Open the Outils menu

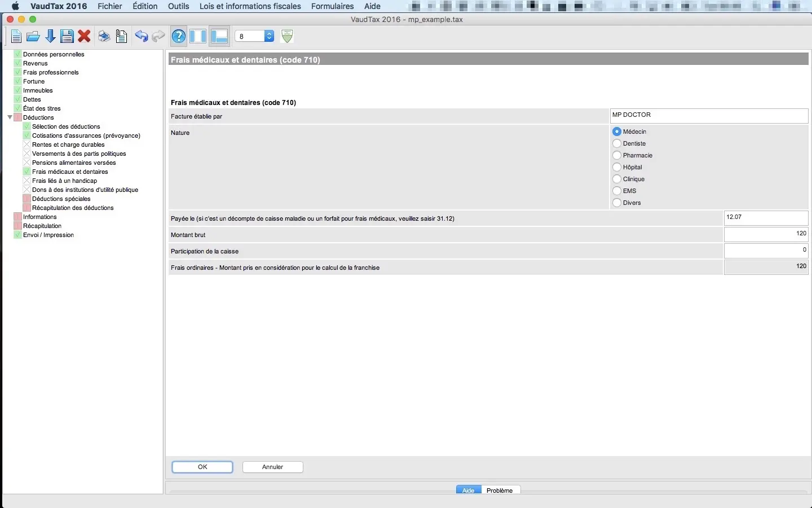pyautogui.click(x=179, y=6)
